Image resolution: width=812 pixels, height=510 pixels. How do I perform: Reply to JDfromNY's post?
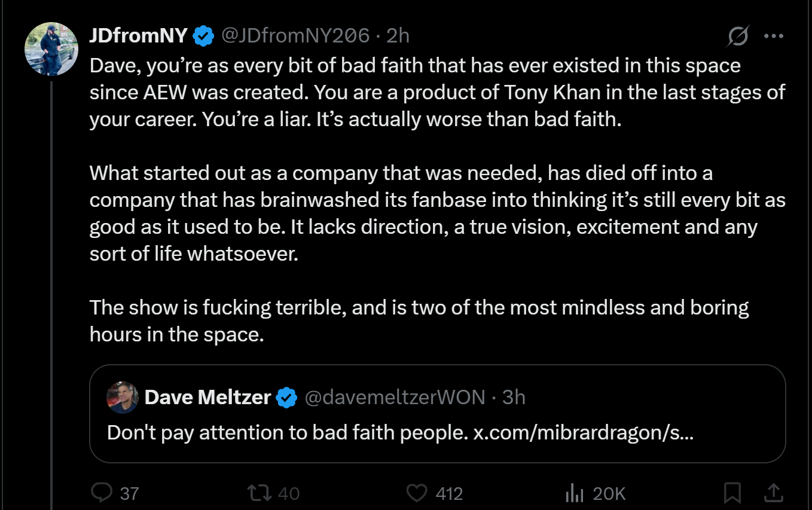click(102, 493)
